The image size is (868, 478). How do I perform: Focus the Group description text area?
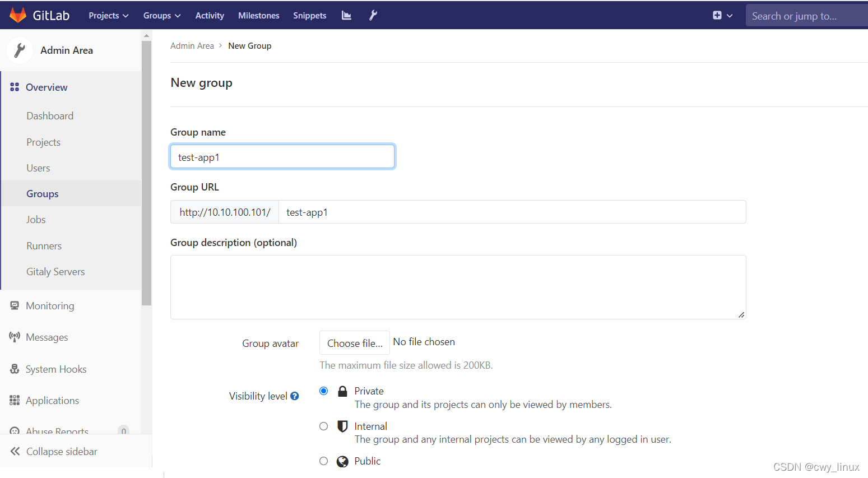coord(458,287)
